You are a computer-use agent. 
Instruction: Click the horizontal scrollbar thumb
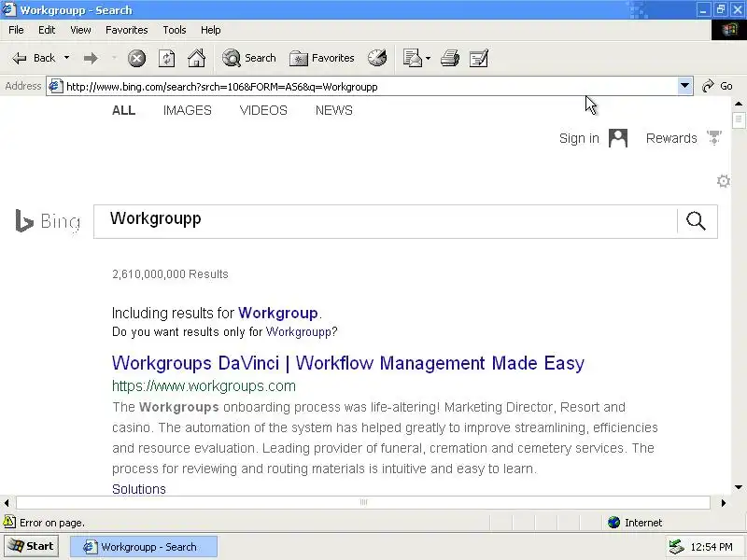(363, 502)
